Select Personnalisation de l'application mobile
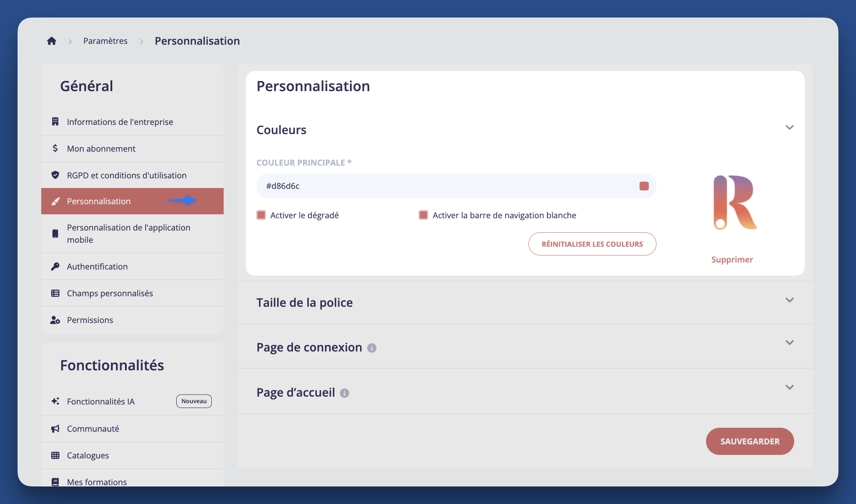 coord(132,234)
